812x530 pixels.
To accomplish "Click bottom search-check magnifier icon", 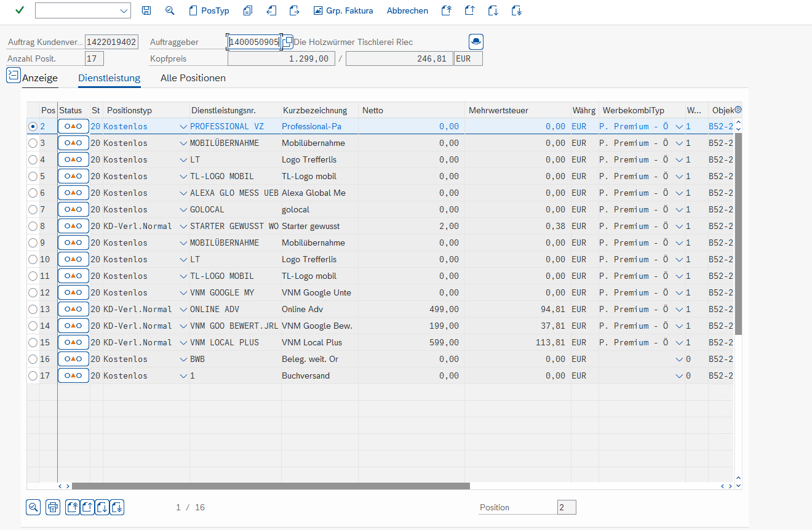I will [33, 507].
